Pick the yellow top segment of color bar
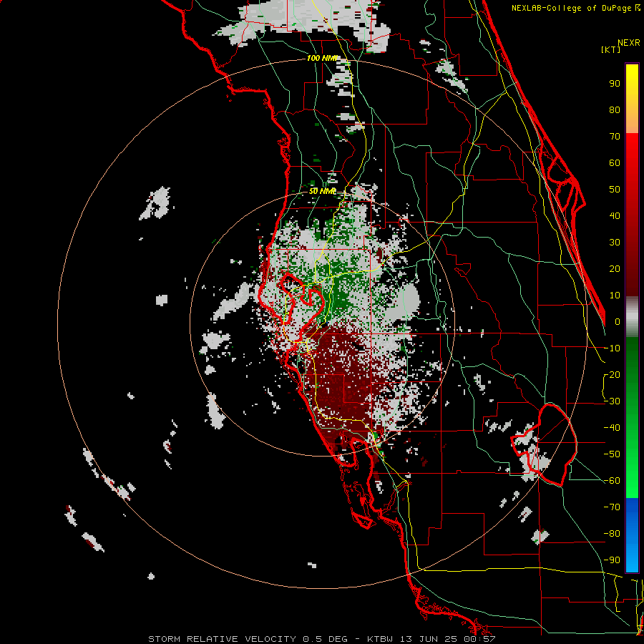The width and height of the screenshot is (644, 644). [x=632, y=99]
